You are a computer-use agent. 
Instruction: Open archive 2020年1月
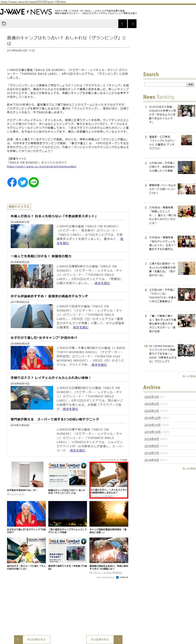click(x=152, y=411)
